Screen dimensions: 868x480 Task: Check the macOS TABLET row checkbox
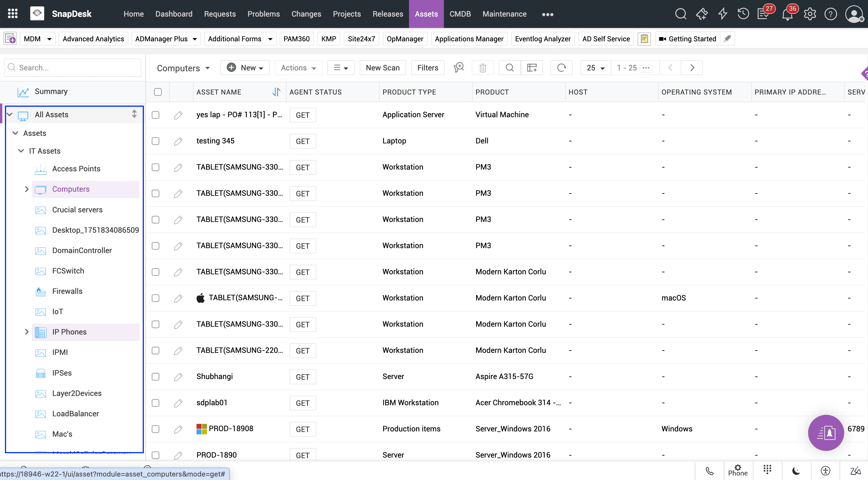(155, 298)
